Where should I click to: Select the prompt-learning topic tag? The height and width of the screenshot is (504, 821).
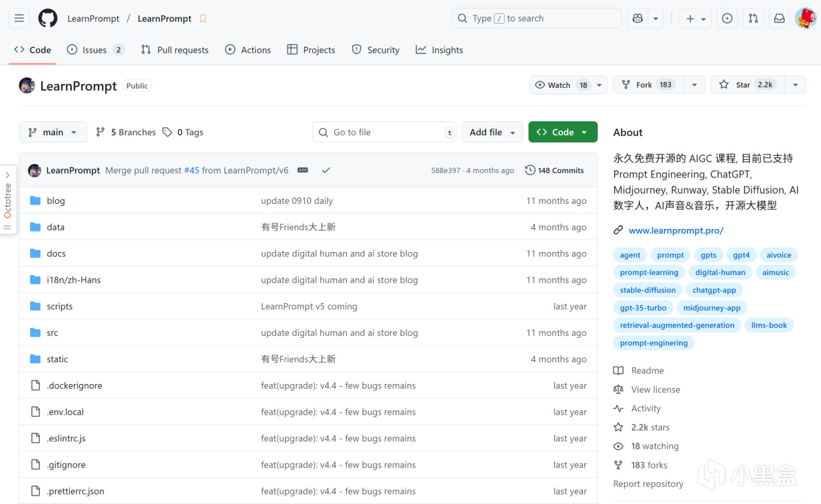[649, 273]
